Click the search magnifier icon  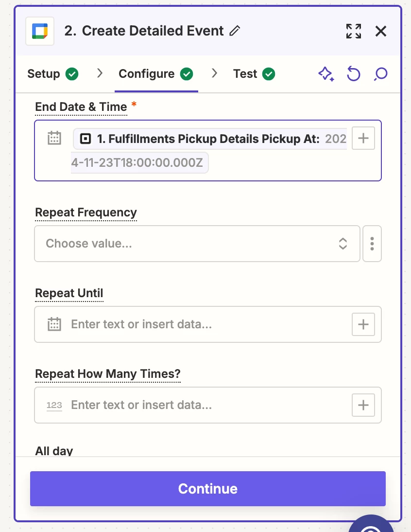click(x=381, y=74)
